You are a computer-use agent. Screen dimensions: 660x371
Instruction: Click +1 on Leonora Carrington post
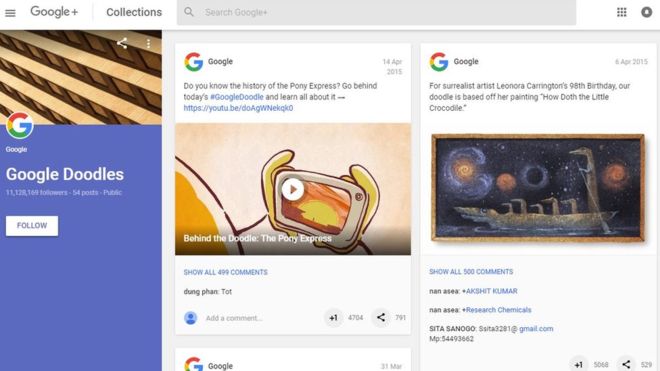[579, 364]
